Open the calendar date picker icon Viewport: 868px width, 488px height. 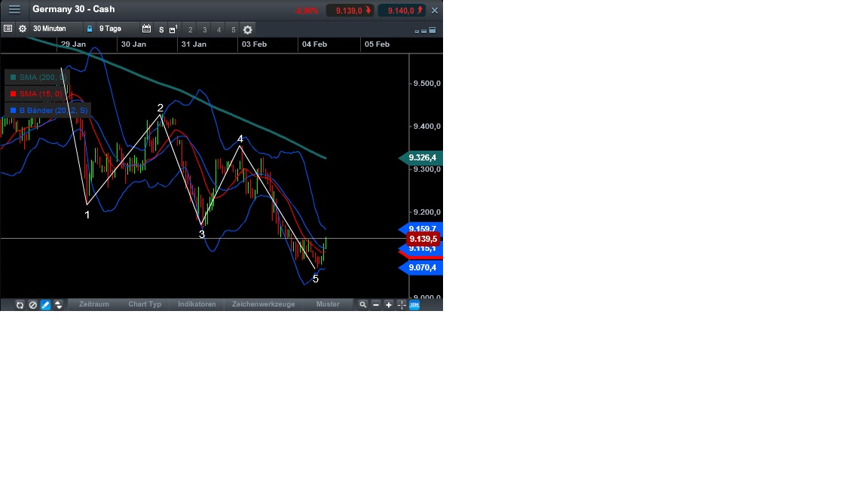point(146,29)
